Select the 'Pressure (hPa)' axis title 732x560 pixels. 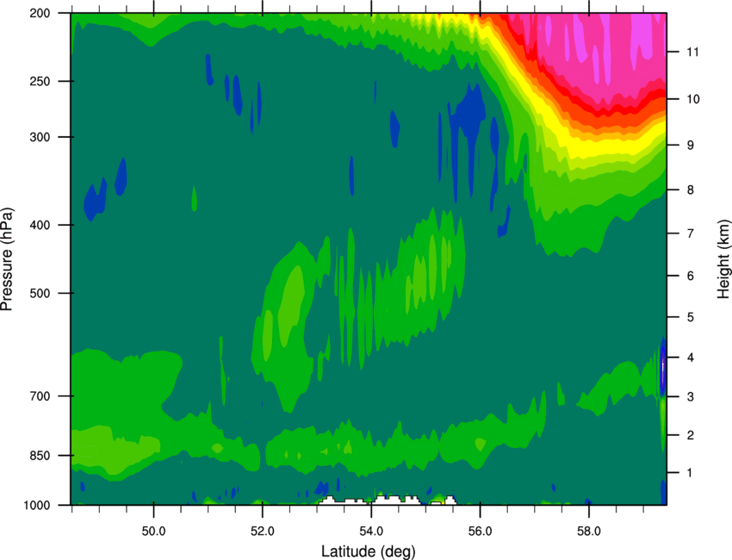pos(7,259)
